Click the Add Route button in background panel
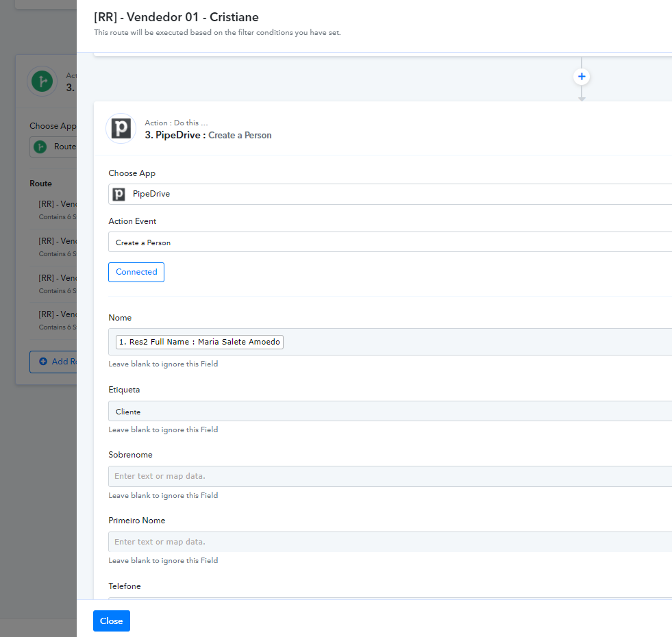The image size is (672, 637). point(53,362)
